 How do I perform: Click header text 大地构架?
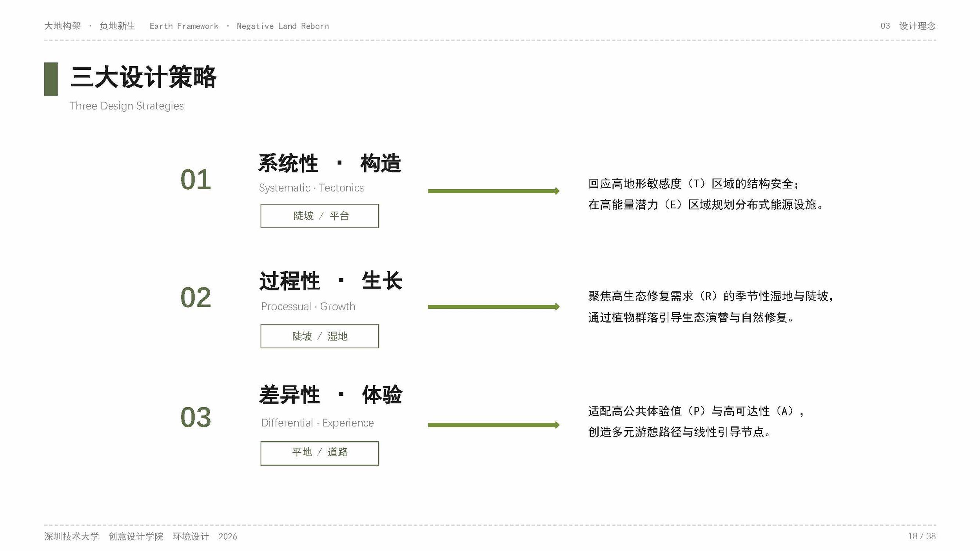point(62,26)
